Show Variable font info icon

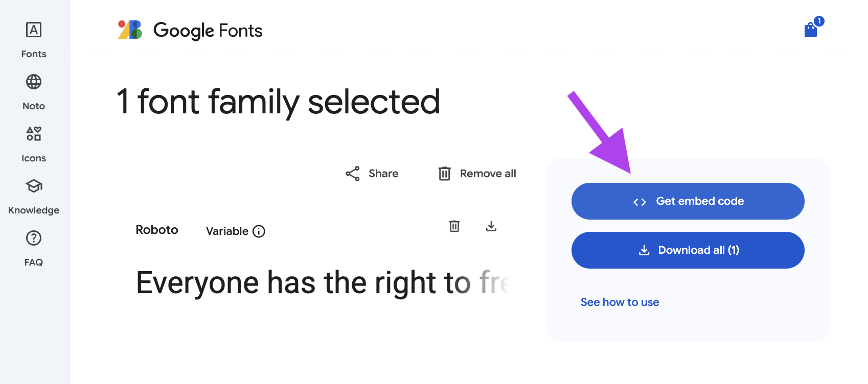click(259, 231)
